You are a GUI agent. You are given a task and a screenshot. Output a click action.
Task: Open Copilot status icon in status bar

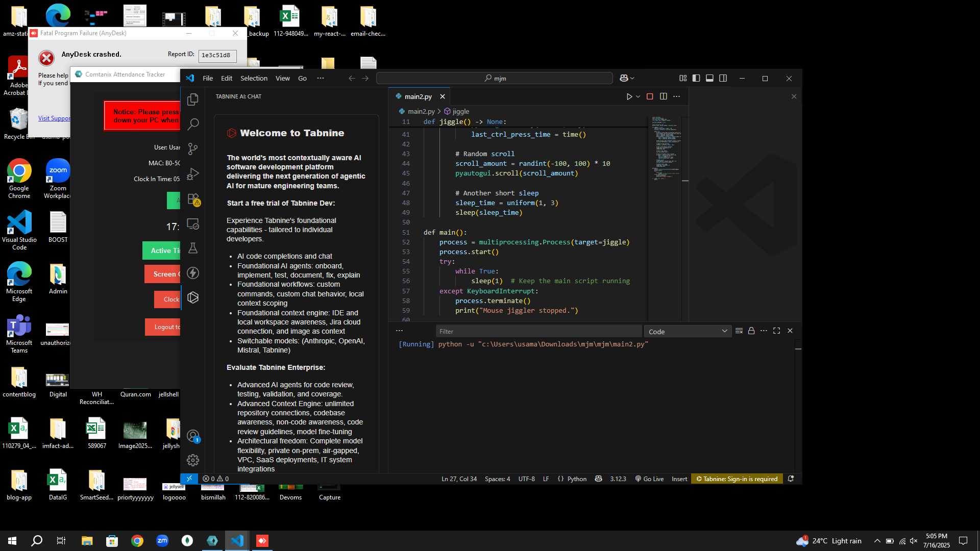598,479
